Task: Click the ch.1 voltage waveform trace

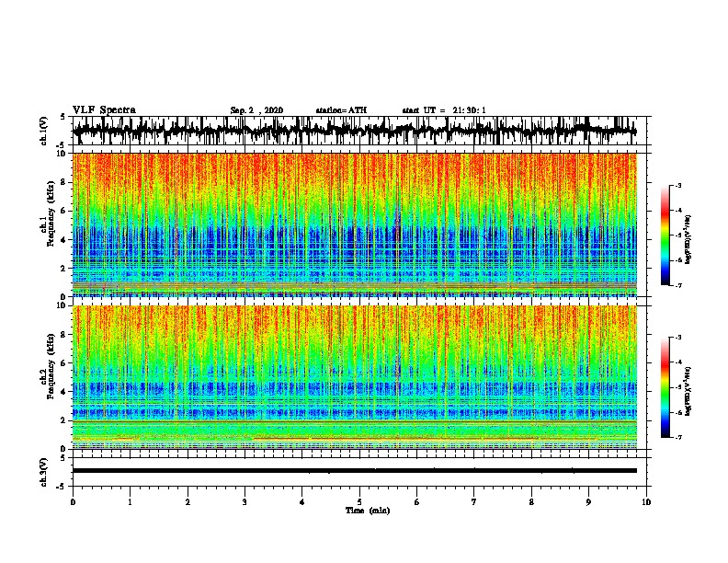Action: pos(355,131)
